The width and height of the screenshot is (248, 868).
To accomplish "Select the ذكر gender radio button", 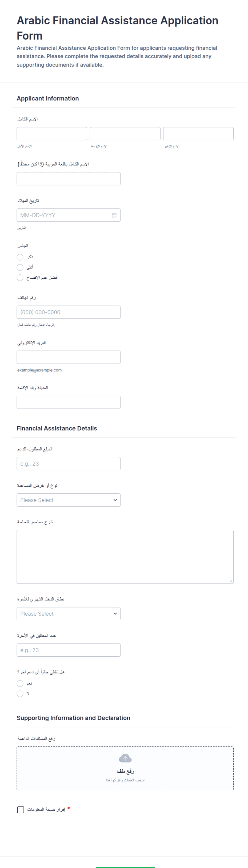I will (20, 257).
